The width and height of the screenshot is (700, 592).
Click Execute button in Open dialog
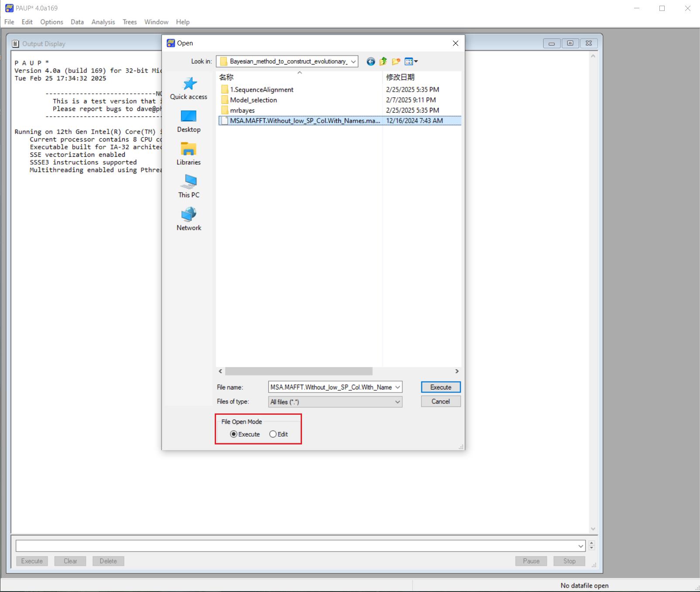click(441, 387)
